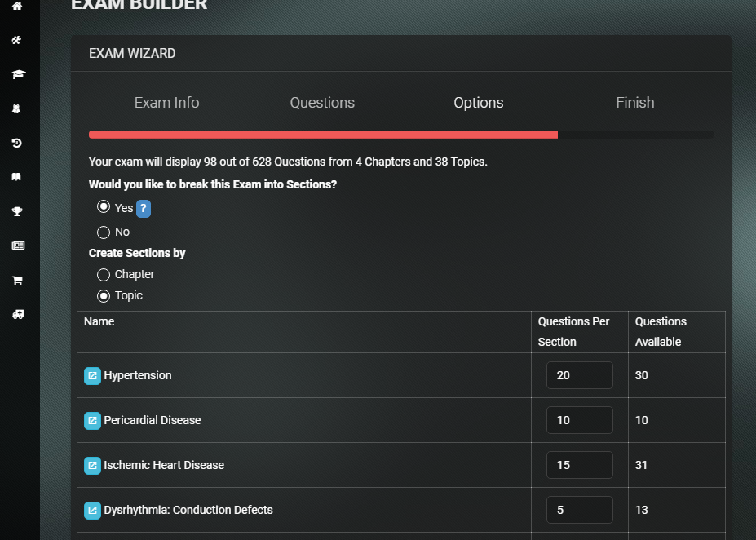Open the ambulance icon in sidebar
This screenshot has width=756, height=540.
(18, 314)
